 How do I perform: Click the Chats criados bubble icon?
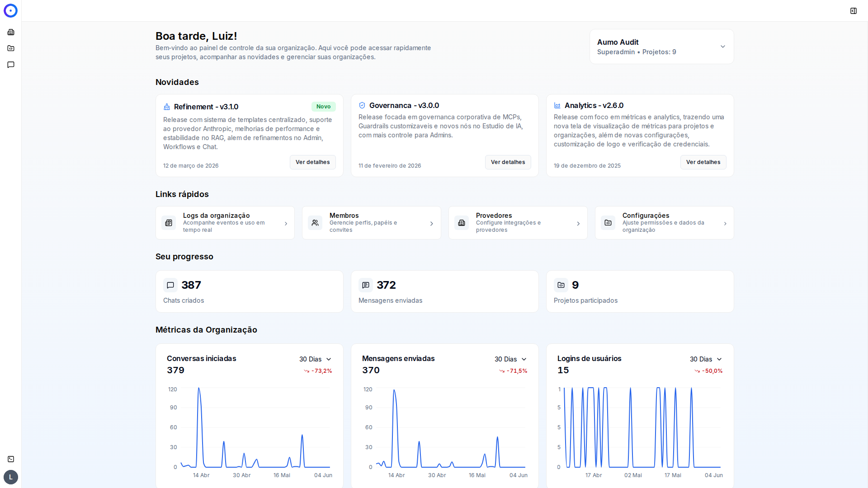(170, 285)
